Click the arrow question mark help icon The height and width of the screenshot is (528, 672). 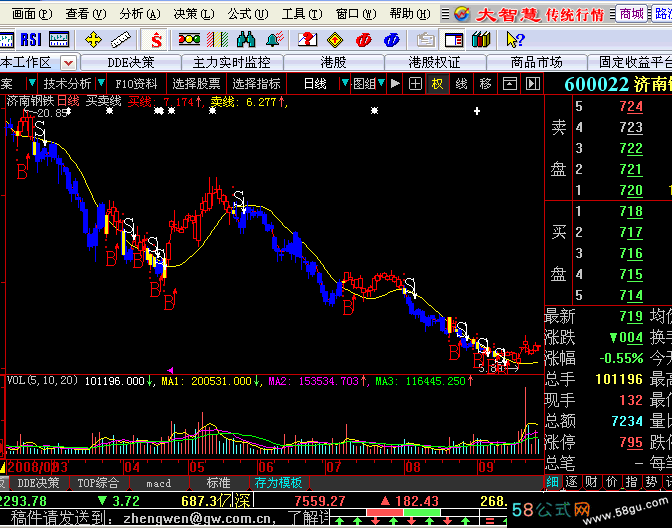[515, 40]
